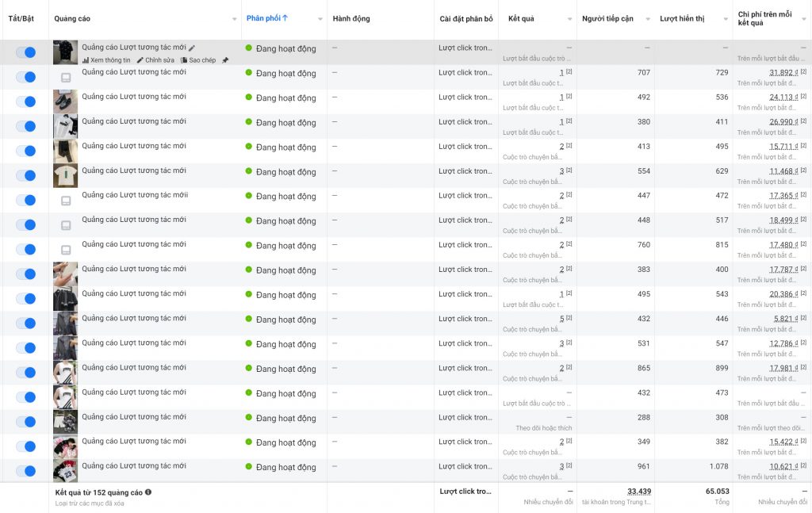Click the placeholder image icon in the 448 reach row

[x=66, y=225]
